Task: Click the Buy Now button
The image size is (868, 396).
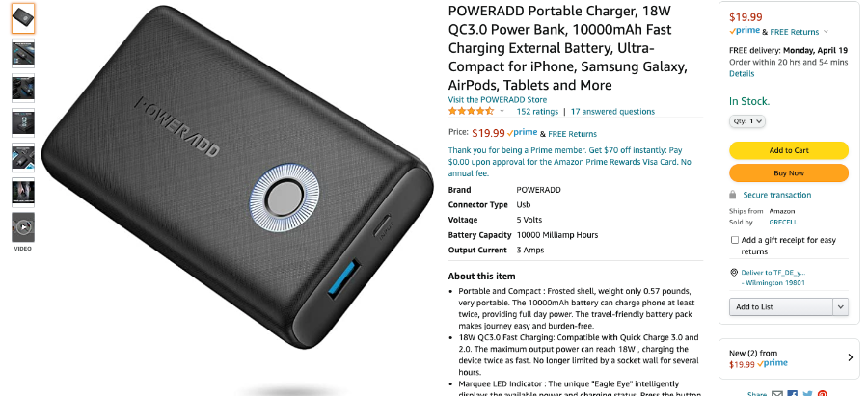Action: [789, 173]
